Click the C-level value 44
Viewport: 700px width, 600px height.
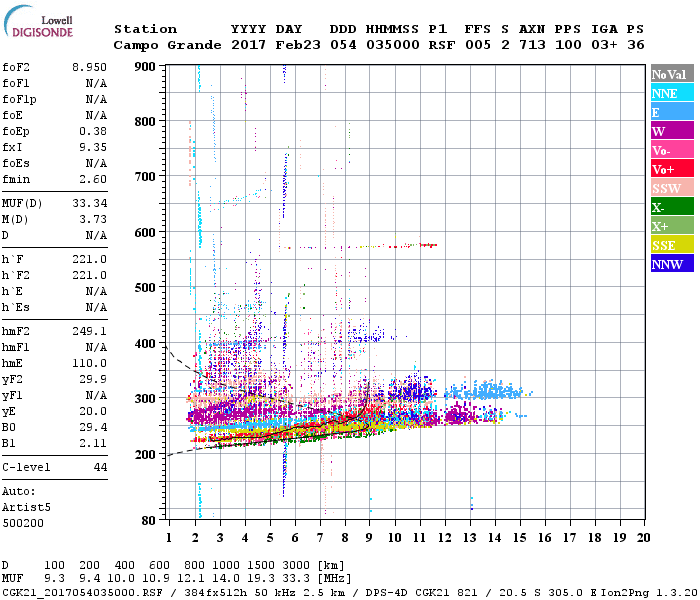[x=100, y=467]
